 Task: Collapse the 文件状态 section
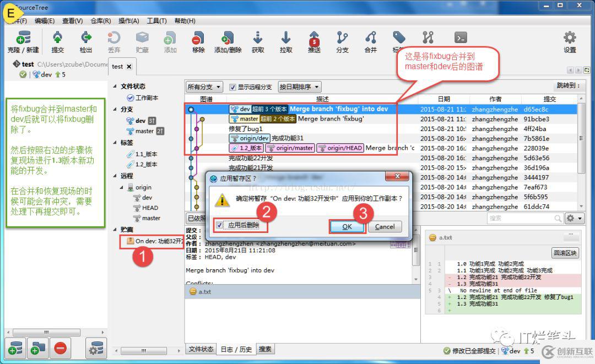click(x=115, y=86)
